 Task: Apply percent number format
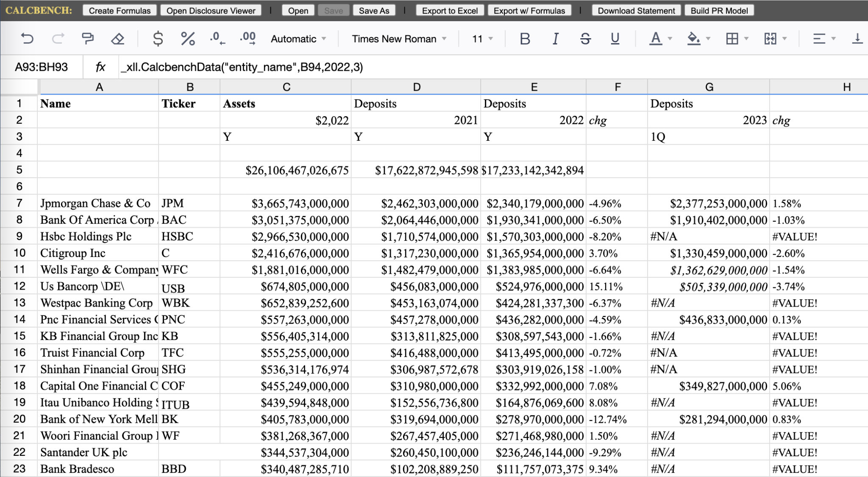pos(187,39)
